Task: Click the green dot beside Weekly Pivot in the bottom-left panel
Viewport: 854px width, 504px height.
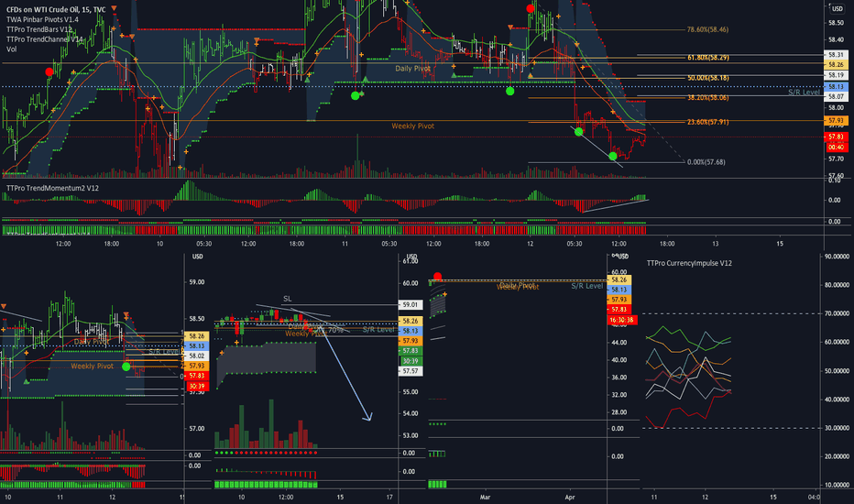Action: [126, 367]
